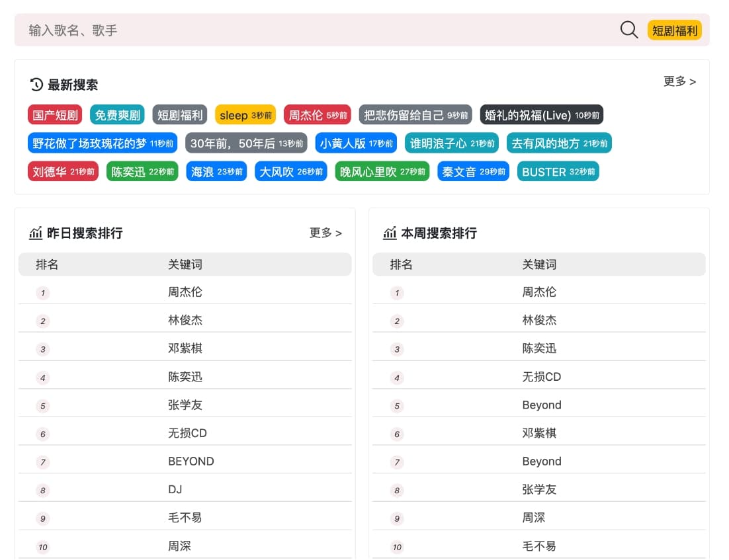The width and height of the screenshot is (729, 560).
Task: Focus the song and artist search field
Action: pos(318,30)
